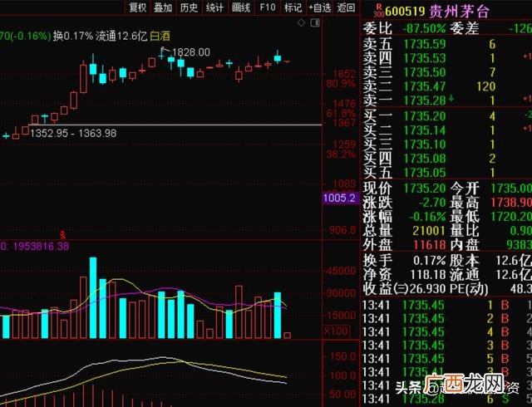Click the purple 1005.2 price axis tag
Screen dimensions: 532x407
coord(339,198)
